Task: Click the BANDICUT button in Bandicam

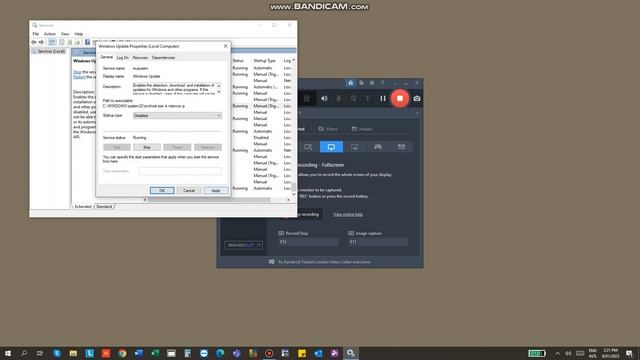Action: click(243, 245)
